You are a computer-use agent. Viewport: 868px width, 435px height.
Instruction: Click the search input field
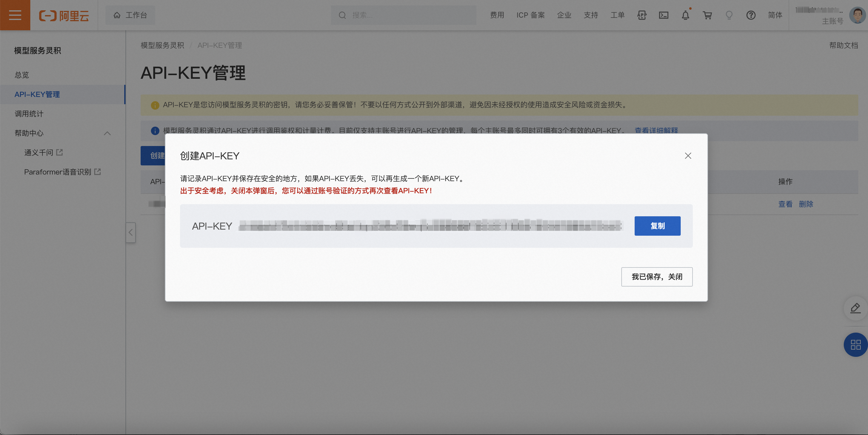[x=408, y=15]
